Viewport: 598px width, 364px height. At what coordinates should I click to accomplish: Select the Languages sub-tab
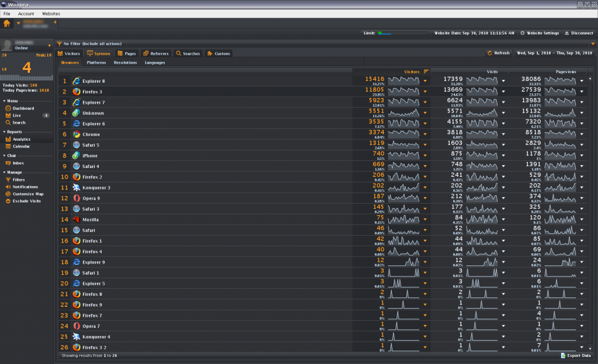pyautogui.click(x=155, y=63)
